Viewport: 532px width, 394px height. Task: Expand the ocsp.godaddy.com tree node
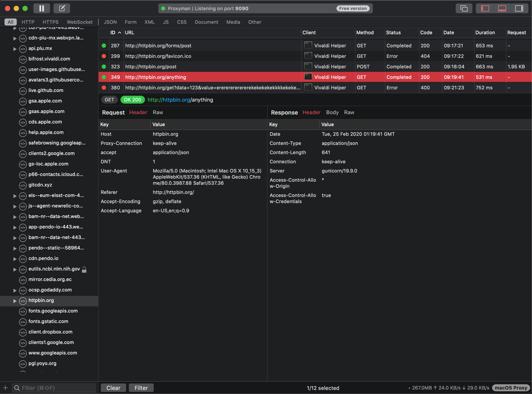(x=15, y=290)
